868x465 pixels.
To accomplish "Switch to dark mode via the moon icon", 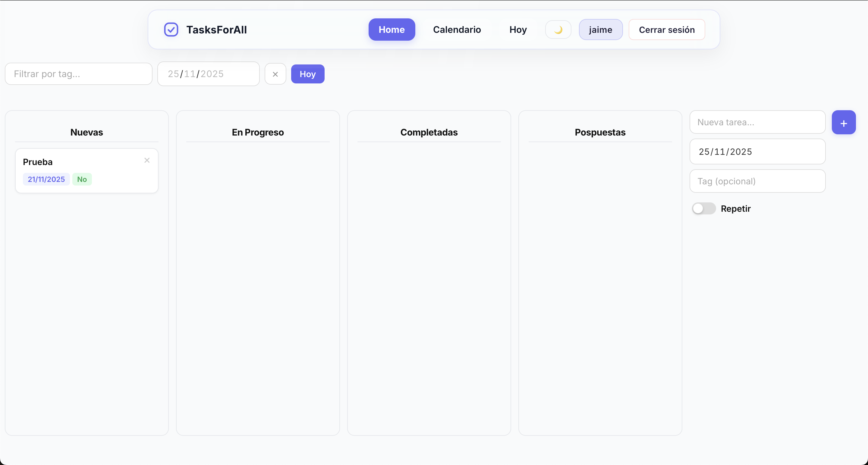I will 558,29.
